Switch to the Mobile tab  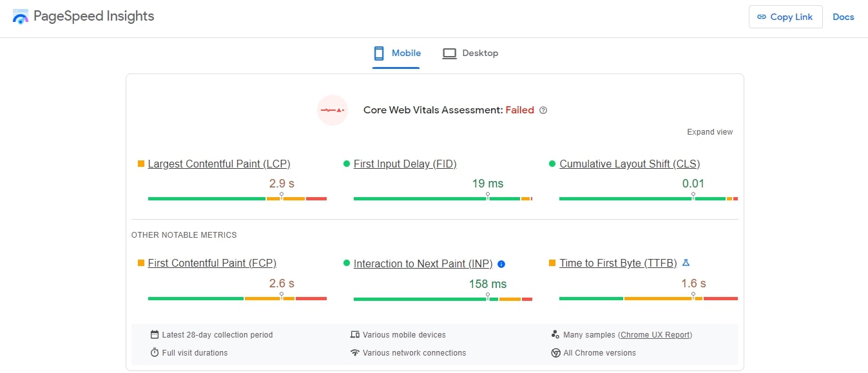(397, 53)
